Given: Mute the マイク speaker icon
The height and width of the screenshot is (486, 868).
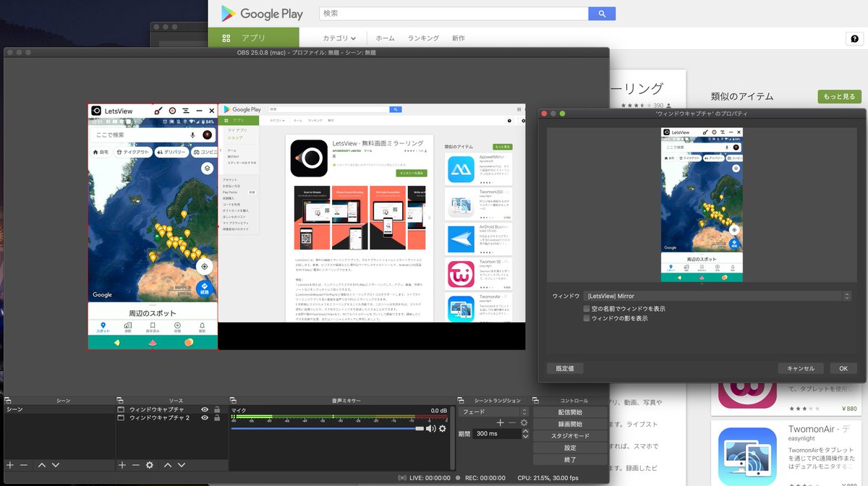Looking at the screenshot, I should [x=430, y=428].
